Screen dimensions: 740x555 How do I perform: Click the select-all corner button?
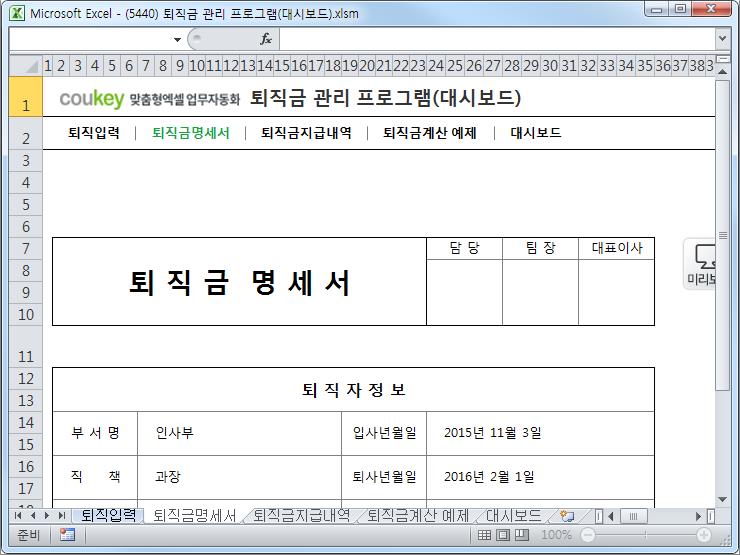(26, 66)
